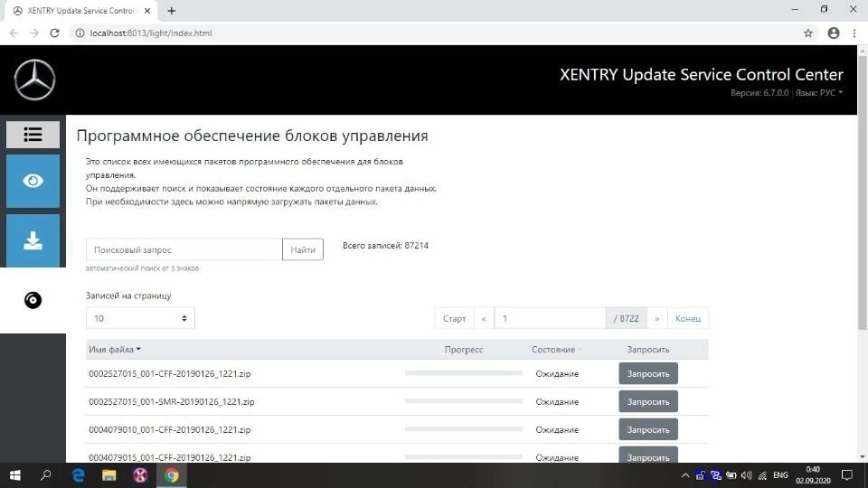The width and height of the screenshot is (868, 488).
Task: Jump to first page with Старт
Action: [454, 318]
